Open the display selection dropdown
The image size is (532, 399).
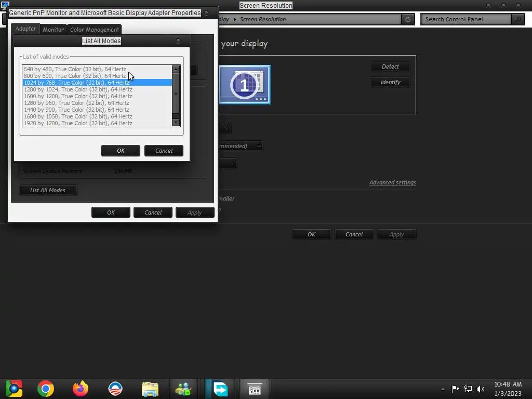(x=225, y=128)
